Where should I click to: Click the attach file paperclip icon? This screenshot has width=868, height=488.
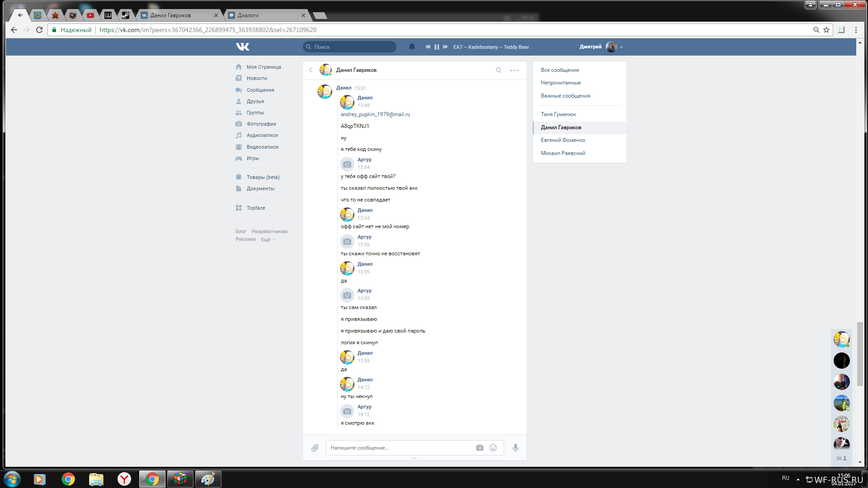[x=315, y=448]
